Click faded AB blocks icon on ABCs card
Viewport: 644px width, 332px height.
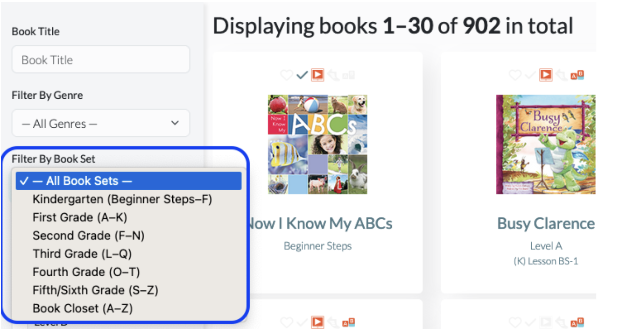click(349, 75)
